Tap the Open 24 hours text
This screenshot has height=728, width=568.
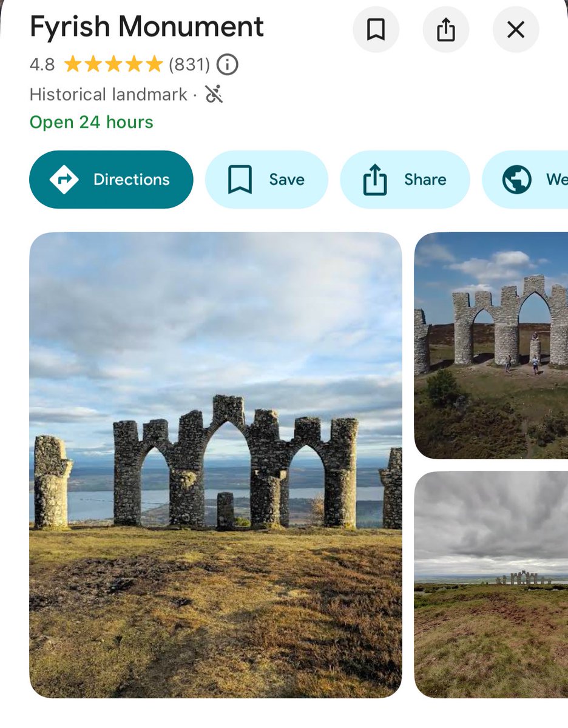[x=92, y=122]
